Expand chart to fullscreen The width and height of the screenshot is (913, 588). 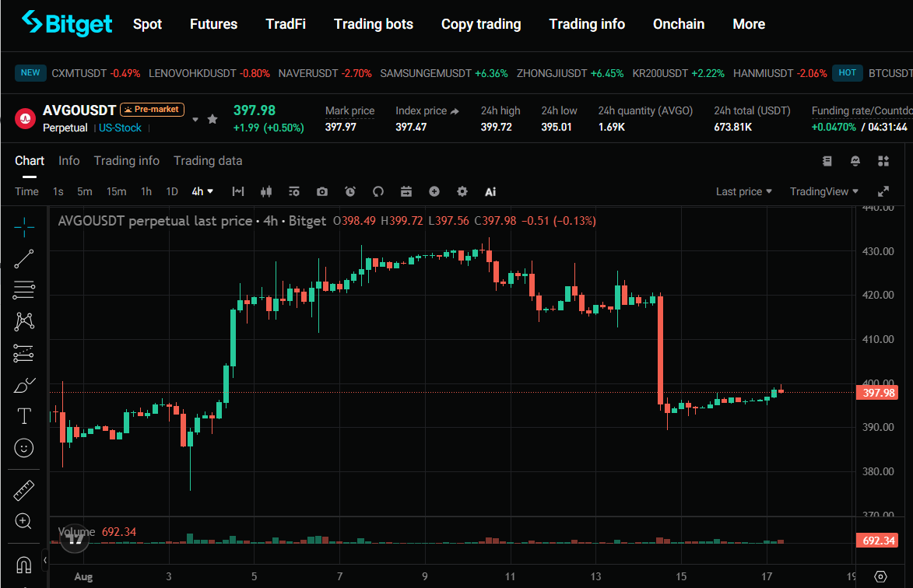[x=883, y=191]
